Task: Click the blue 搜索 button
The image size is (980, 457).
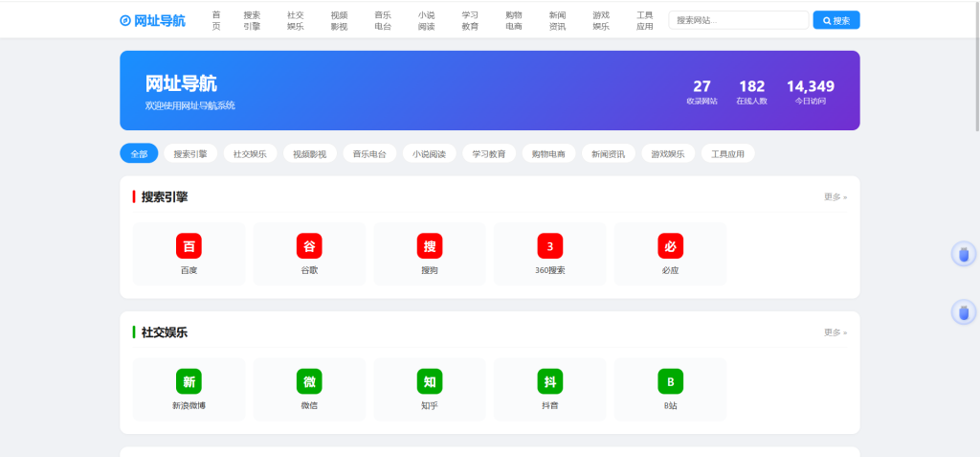Action: 836,20
